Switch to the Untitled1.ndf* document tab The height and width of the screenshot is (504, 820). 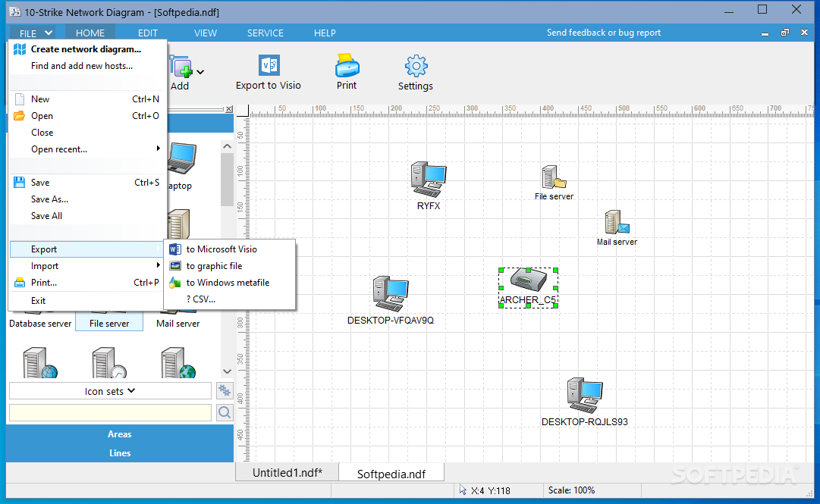pos(287,473)
